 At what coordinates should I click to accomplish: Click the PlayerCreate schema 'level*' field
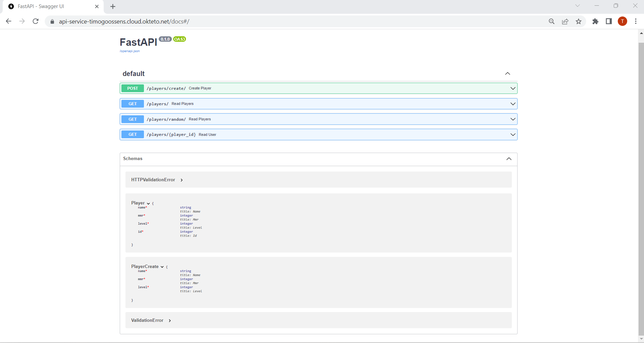(143, 287)
